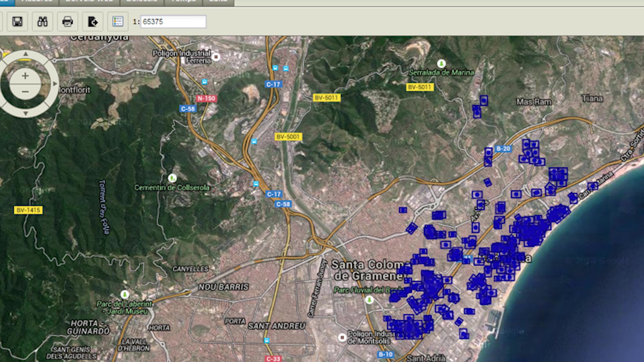Viewport: 644px width, 362px height.
Task: Click the metro icon near Polígon Industrial de Montsolís
Action: coord(342,337)
